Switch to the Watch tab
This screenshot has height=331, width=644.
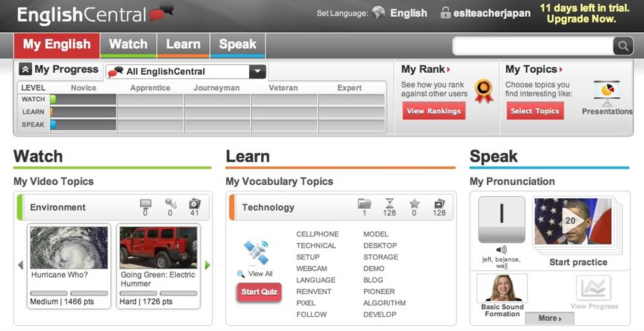click(128, 45)
